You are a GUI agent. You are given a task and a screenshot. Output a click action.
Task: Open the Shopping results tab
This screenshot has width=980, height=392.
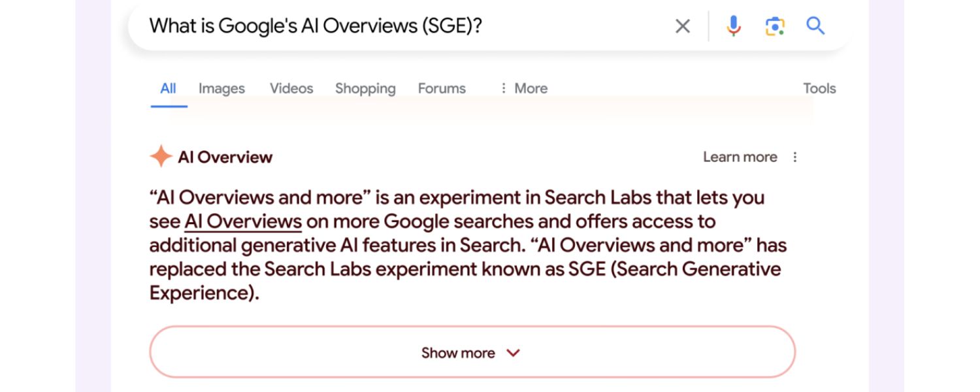point(365,88)
